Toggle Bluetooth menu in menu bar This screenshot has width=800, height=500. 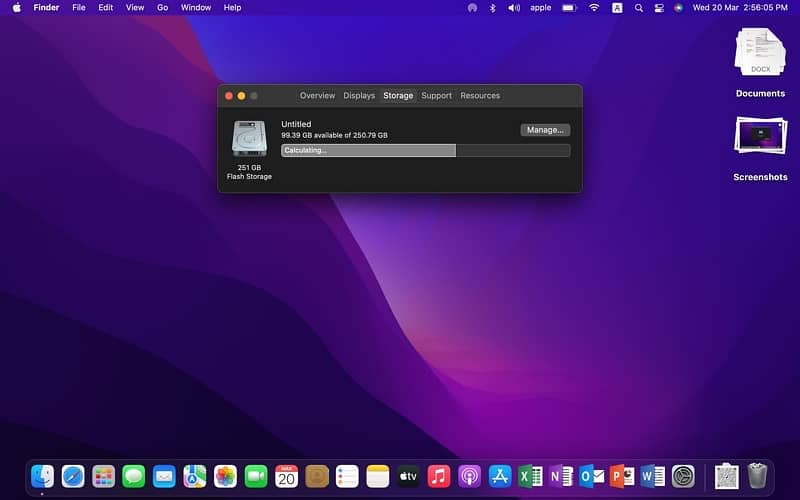click(x=492, y=8)
